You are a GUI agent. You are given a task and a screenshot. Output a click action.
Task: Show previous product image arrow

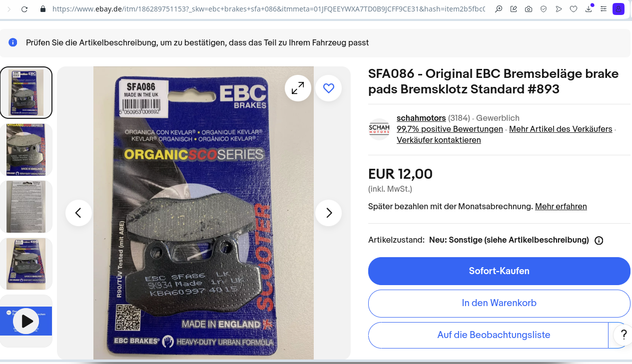tap(78, 213)
